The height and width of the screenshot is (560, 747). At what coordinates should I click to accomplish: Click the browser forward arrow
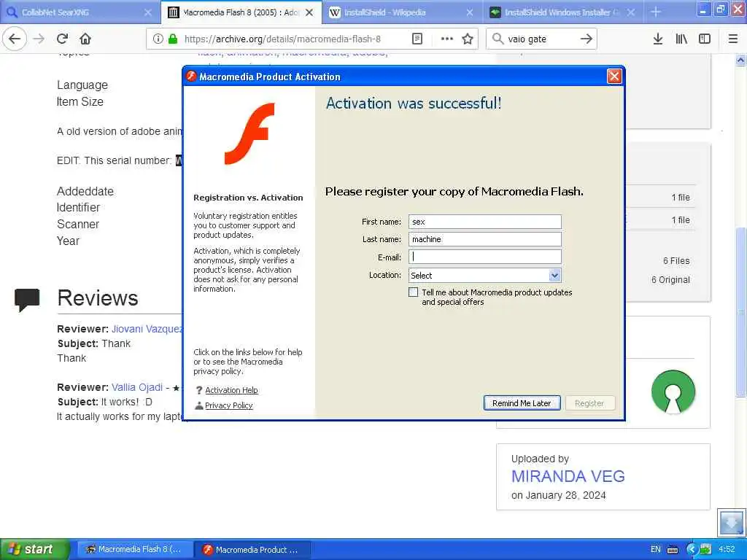coord(39,39)
